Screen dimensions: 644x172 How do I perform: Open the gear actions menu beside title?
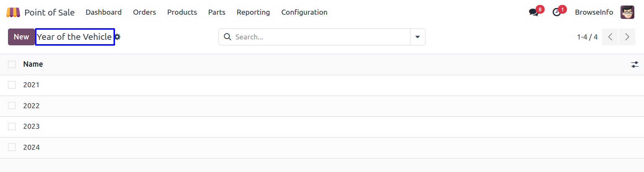tap(118, 37)
